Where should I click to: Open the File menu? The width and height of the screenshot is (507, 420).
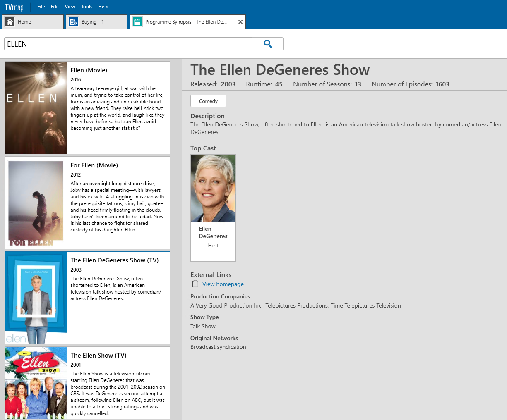(41, 7)
